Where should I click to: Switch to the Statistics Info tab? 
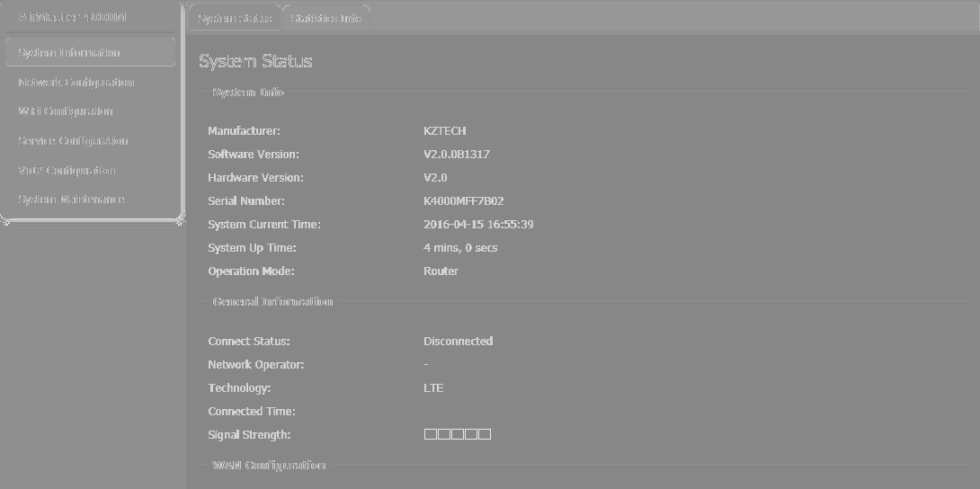click(x=326, y=18)
